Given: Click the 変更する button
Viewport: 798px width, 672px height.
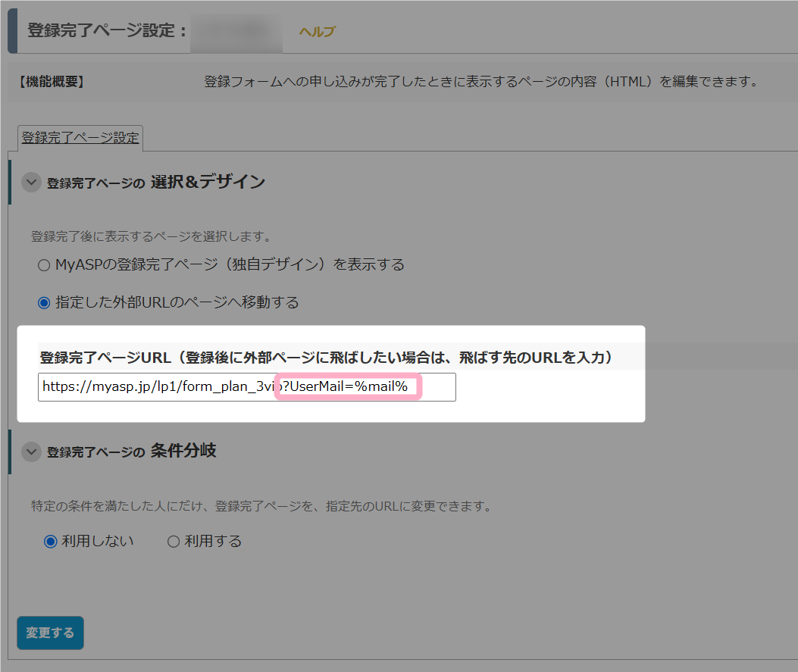Looking at the screenshot, I should tap(50, 633).
